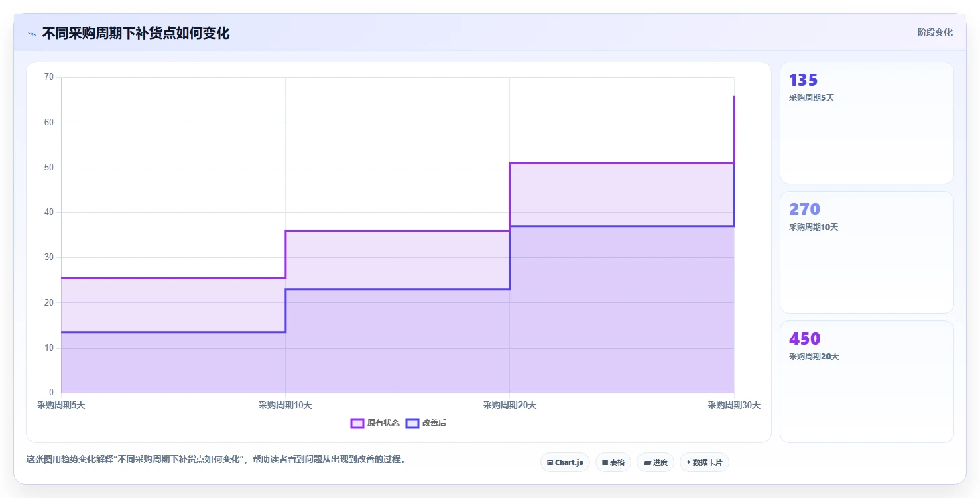Click y-axis value 20

pos(48,302)
